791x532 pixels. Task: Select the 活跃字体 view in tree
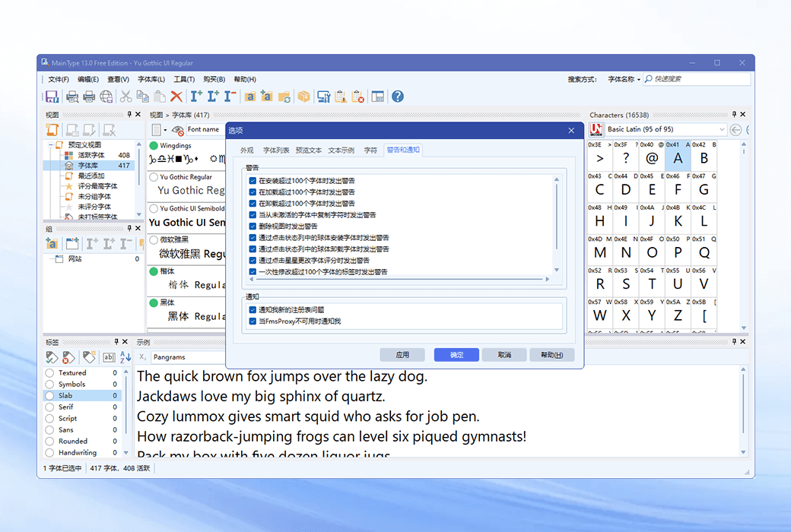(x=91, y=155)
